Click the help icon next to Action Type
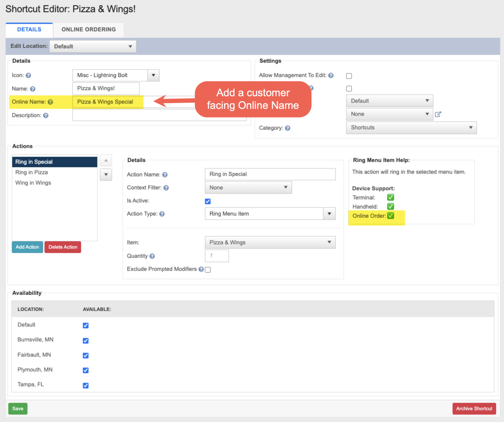This screenshot has width=504, height=422. tap(162, 214)
